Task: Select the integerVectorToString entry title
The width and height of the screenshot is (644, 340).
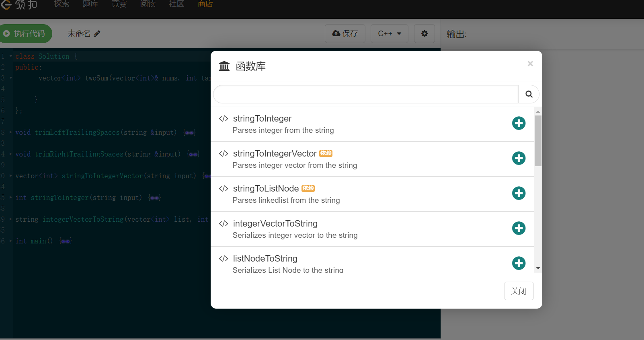Action: 275,223
